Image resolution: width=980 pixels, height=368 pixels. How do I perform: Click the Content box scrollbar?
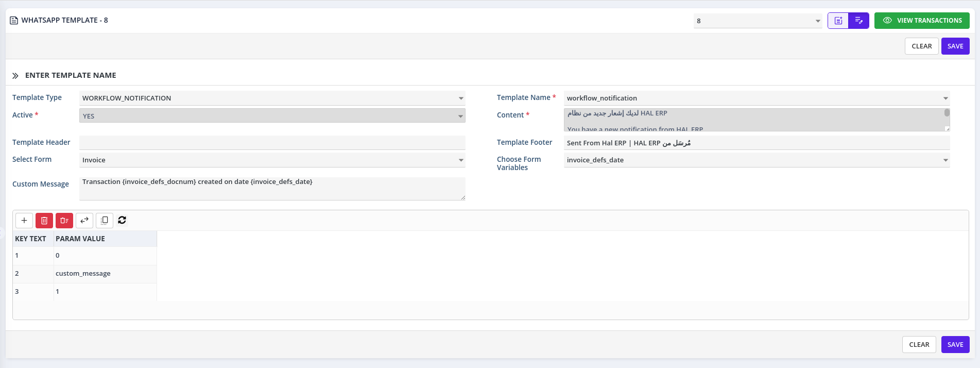[x=947, y=113]
